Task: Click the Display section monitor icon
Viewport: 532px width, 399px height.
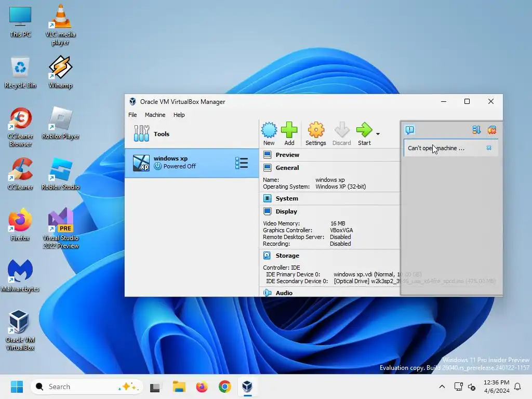Action: click(268, 211)
